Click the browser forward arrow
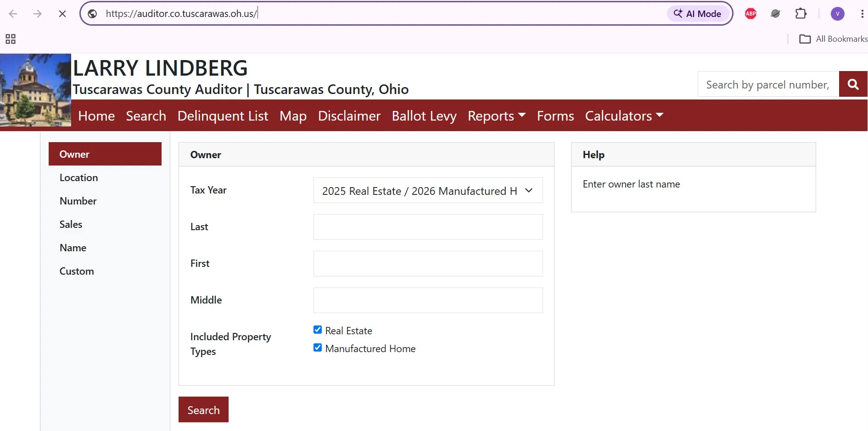Screen dimensions: 868x431 (38, 14)
